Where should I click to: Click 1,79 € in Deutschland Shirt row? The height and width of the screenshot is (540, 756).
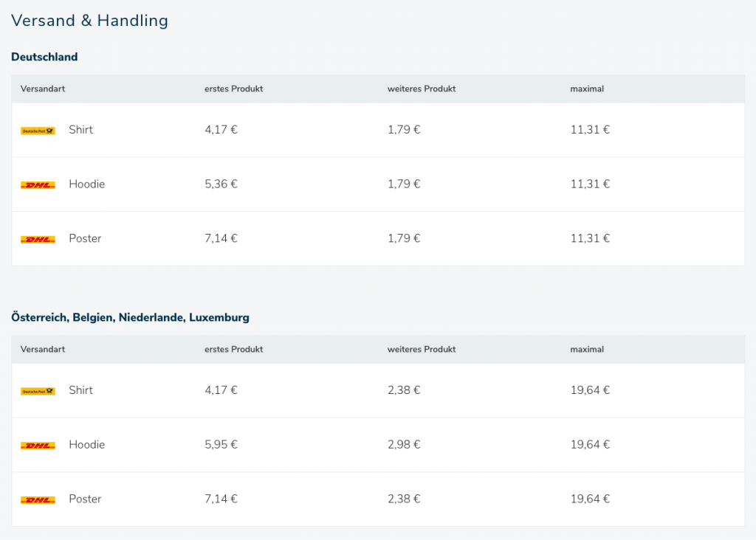click(404, 130)
